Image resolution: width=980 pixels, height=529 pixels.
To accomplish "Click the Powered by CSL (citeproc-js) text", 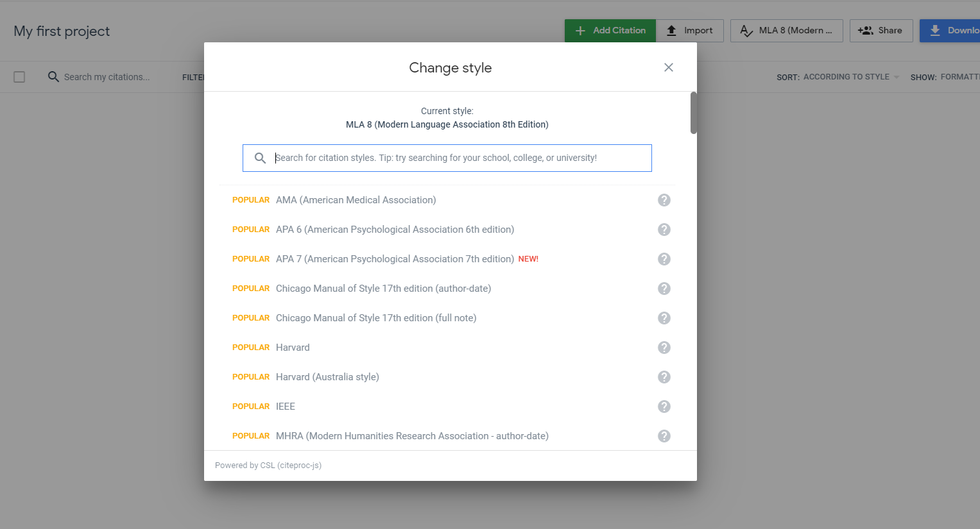I will 268,466.
